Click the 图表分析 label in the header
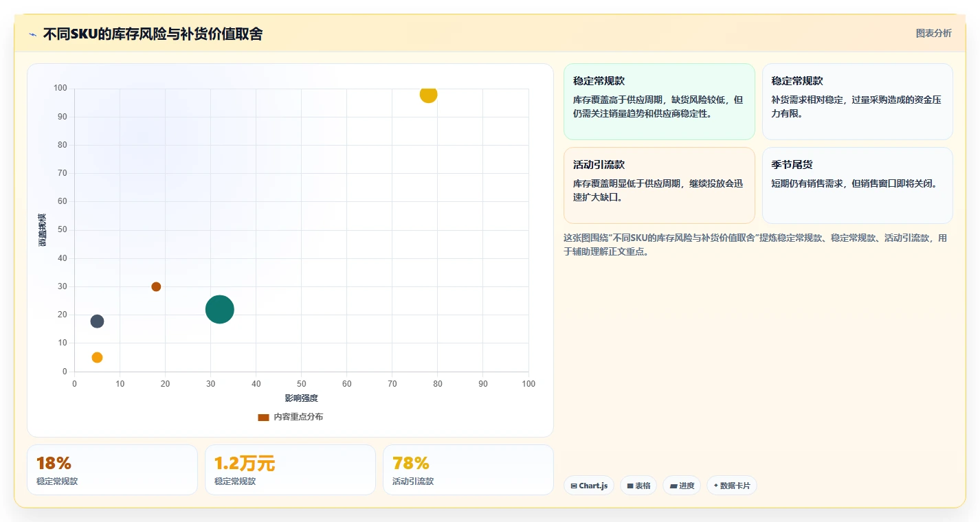980x522 pixels. (x=933, y=33)
